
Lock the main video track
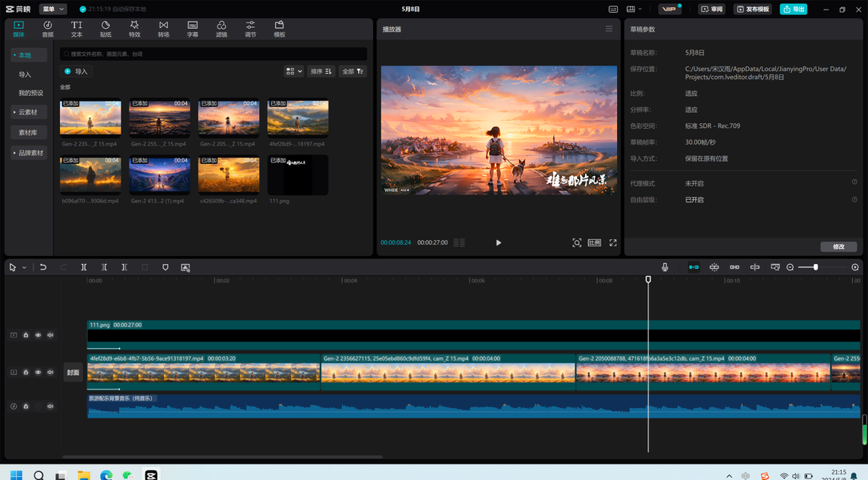[26, 372]
